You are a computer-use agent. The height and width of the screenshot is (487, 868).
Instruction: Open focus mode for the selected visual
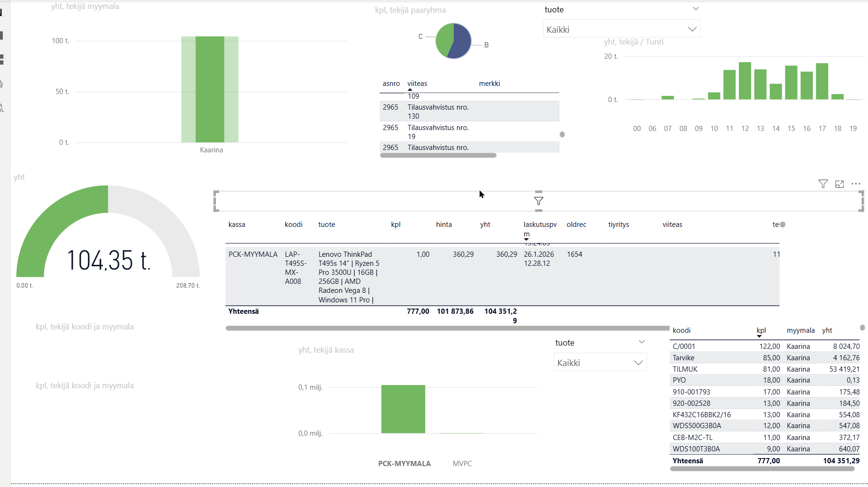840,184
